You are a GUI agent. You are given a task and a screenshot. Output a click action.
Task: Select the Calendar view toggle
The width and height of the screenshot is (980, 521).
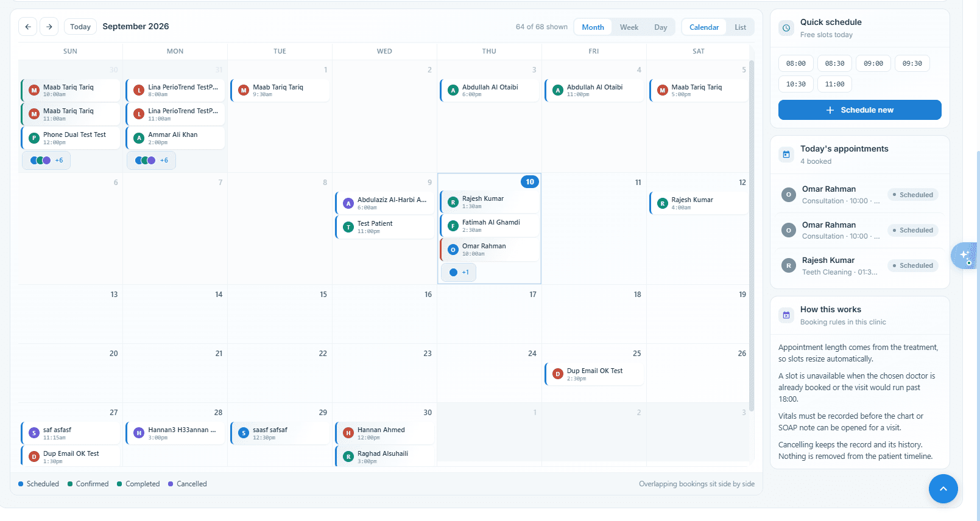(704, 27)
